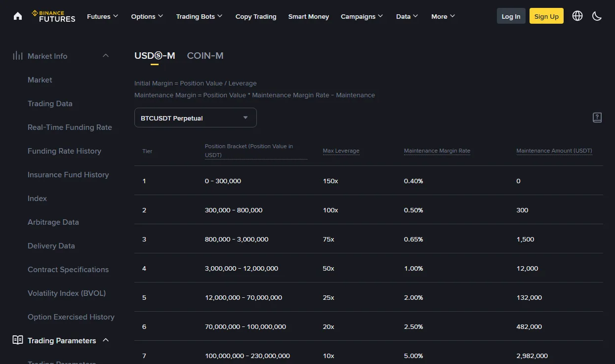Open the language globe icon

[577, 16]
